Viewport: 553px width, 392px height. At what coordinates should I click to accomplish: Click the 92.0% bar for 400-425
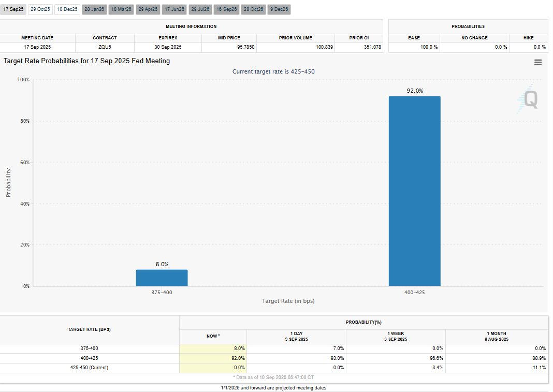pyautogui.click(x=415, y=191)
